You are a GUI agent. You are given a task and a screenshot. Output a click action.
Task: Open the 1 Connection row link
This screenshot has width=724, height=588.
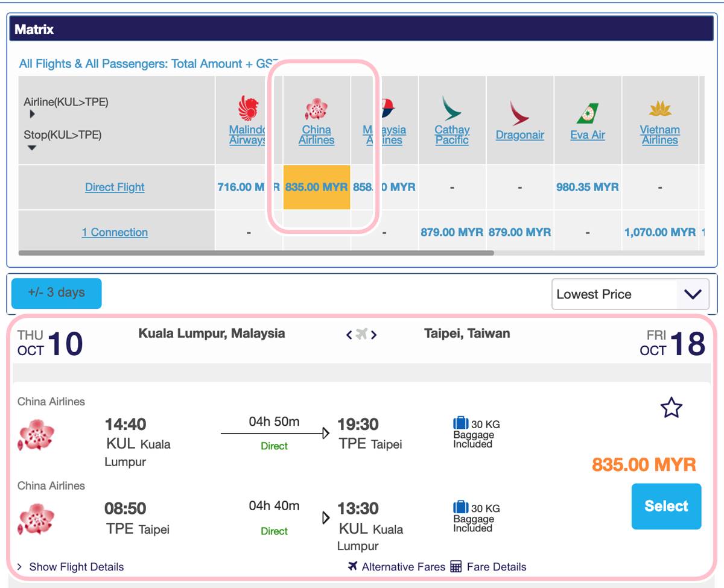[115, 232]
